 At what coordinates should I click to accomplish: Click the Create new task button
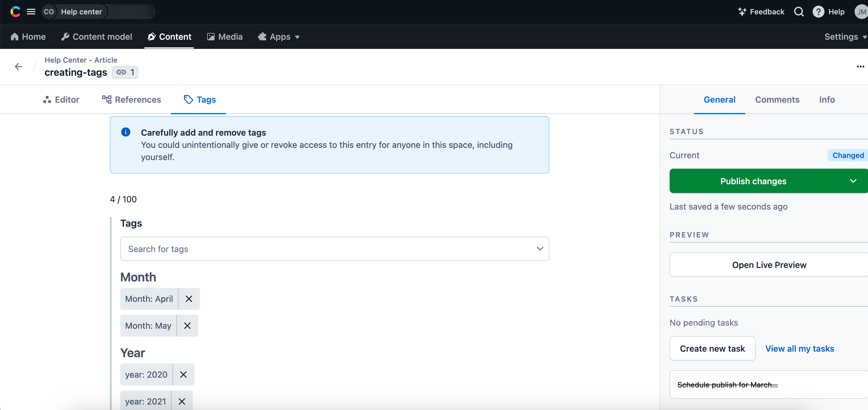[712, 349]
